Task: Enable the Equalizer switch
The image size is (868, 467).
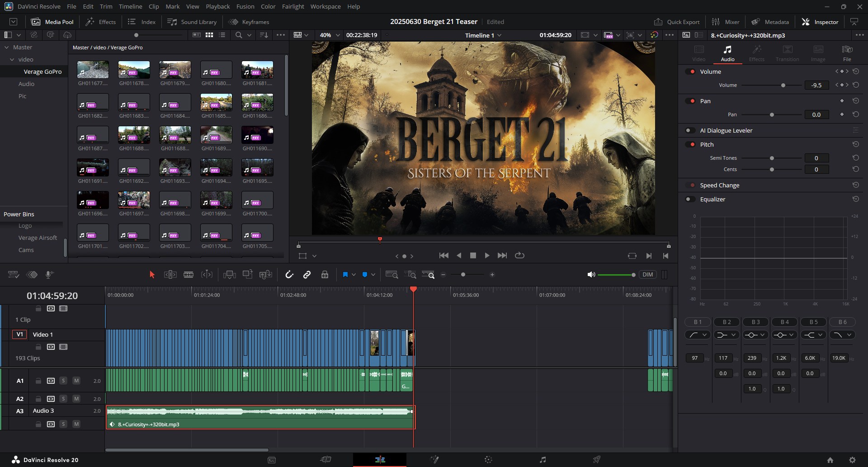Action: click(x=690, y=199)
